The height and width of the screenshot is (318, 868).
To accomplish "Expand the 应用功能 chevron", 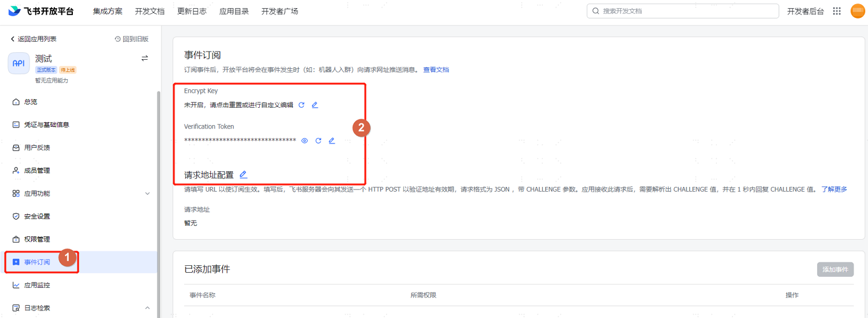I will coord(147,193).
